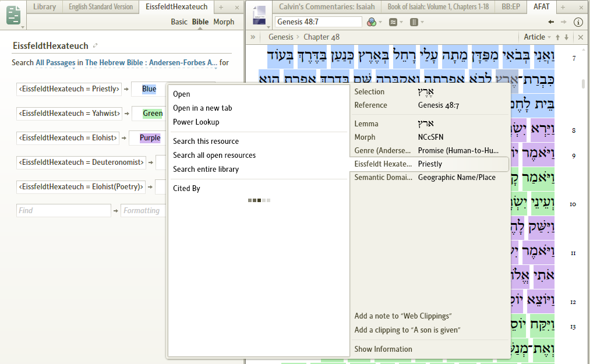Click the Chapter 48 breadcrumb link
Screen dimensions: 590x364
click(x=322, y=37)
